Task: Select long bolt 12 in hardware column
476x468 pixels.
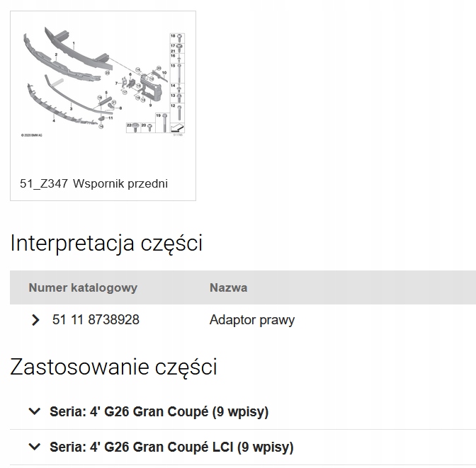Action: click(179, 111)
